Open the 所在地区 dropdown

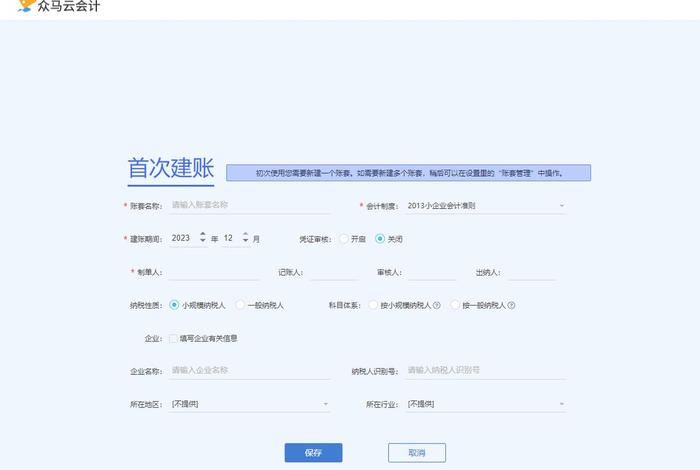(250, 404)
